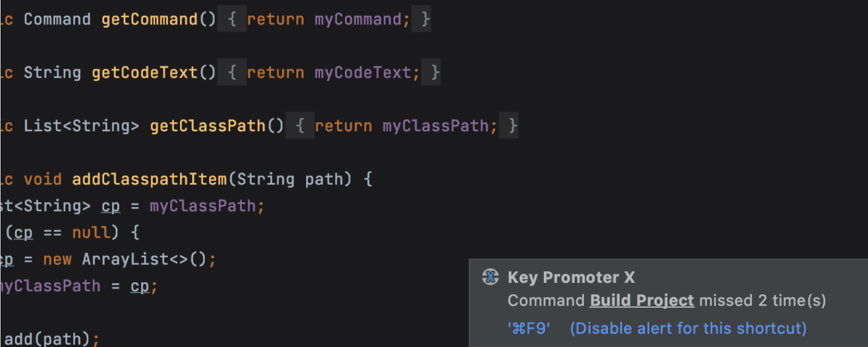
Task: Click the addClasspathItem method name
Action: pyautogui.click(x=149, y=179)
